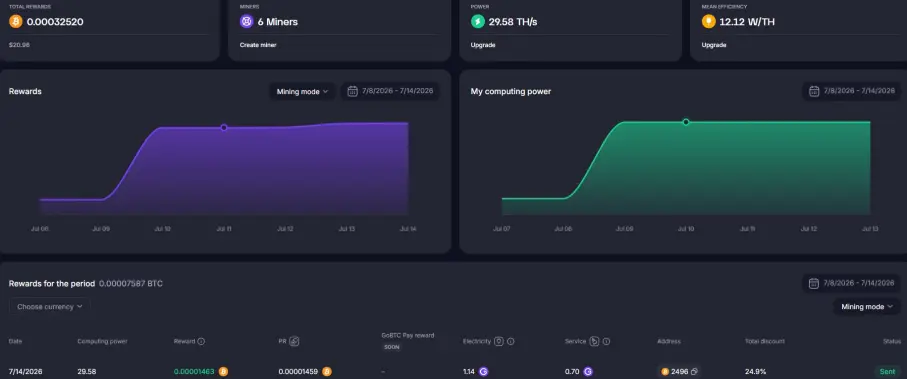Click the Status column header
This screenshot has width=907, height=379.
click(x=891, y=341)
